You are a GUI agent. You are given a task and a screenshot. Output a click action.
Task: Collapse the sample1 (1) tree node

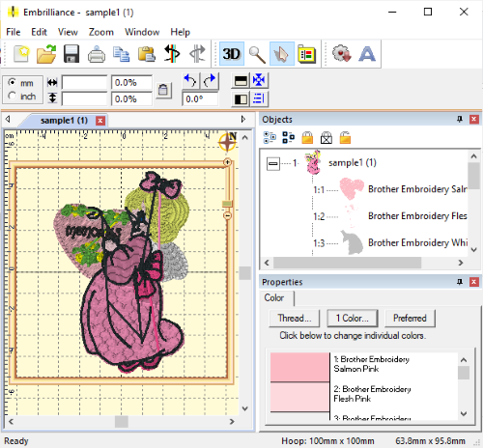click(x=273, y=164)
